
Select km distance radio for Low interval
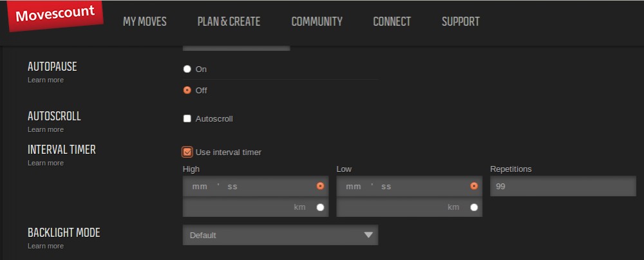(474, 207)
